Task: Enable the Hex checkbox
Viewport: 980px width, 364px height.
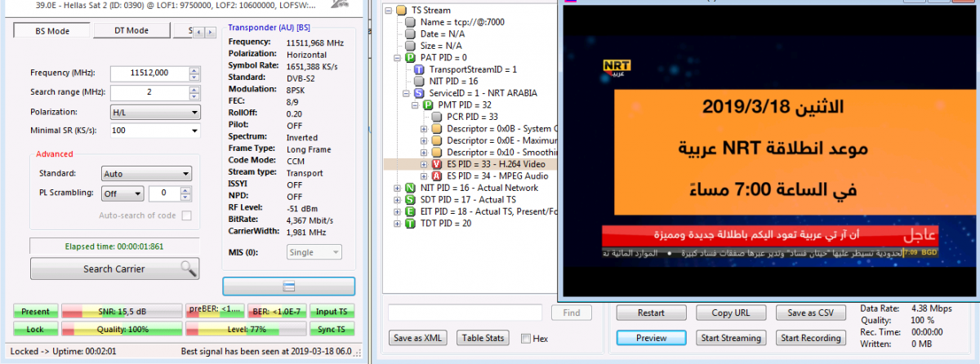Action: click(526, 339)
